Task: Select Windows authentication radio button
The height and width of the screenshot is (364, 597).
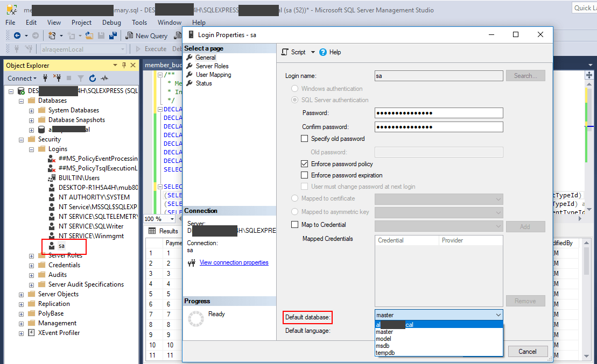Action: (294, 88)
